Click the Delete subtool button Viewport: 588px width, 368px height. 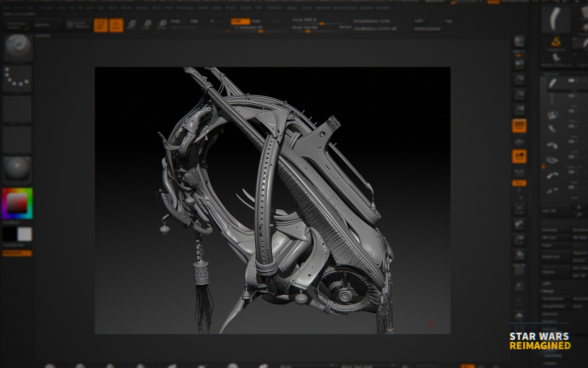coord(556,272)
